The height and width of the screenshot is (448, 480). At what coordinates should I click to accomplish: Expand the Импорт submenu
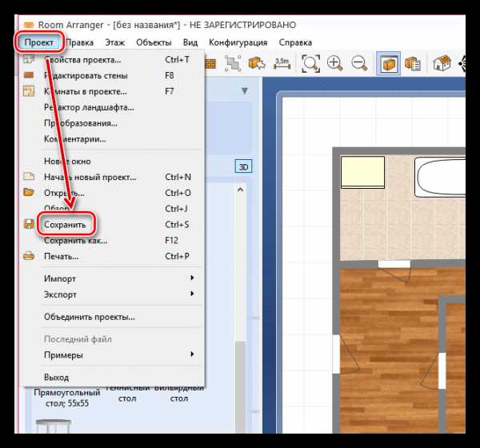coord(120,278)
